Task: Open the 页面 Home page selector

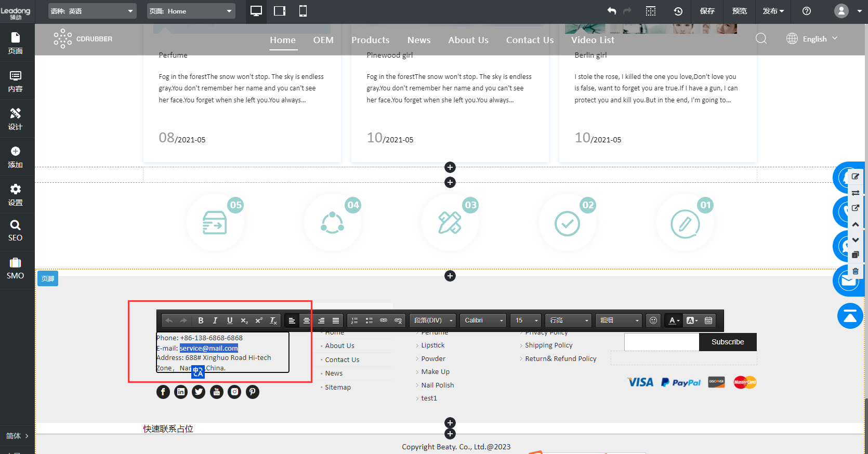Action: 191,11
